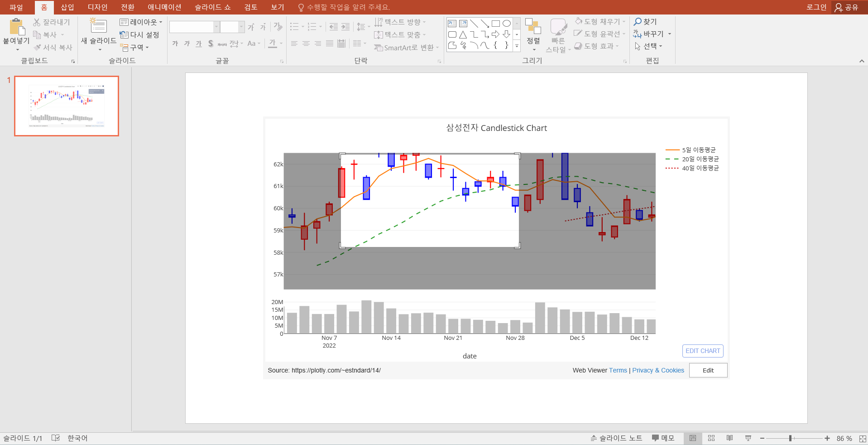Open Select (선택) dropdown
The height and width of the screenshot is (445, 868).
tap(648, 46)
